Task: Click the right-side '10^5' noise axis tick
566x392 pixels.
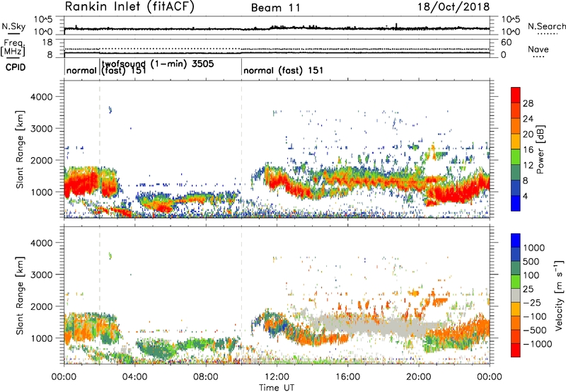Action: tap(510, 20)
